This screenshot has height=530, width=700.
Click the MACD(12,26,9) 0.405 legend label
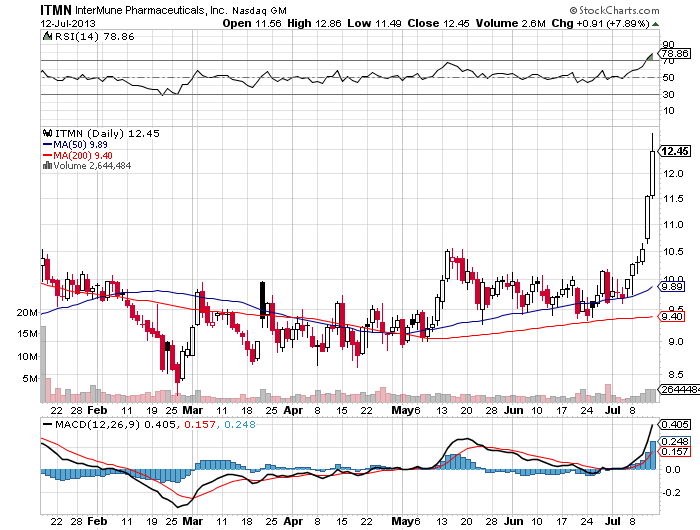116,424
